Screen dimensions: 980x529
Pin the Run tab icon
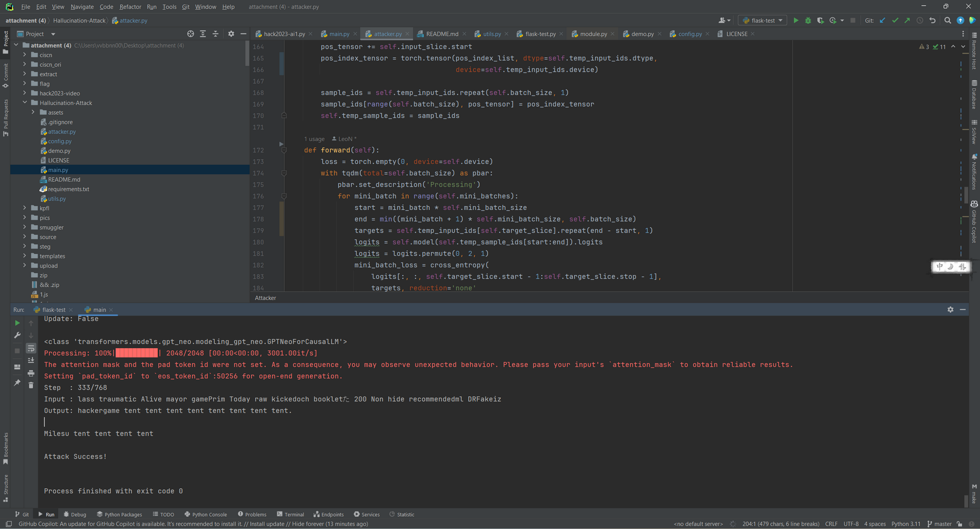(x=17, y=382)
